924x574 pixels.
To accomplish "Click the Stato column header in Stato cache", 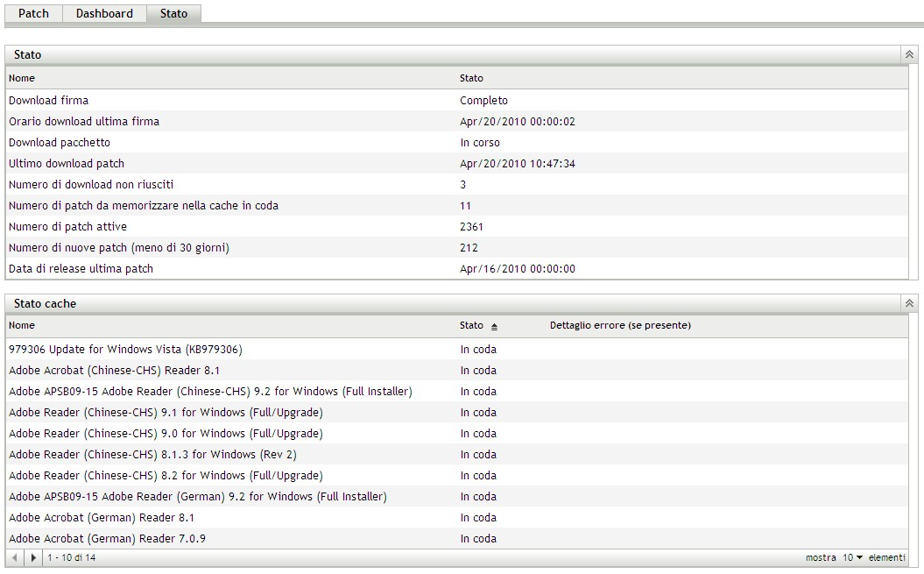I will coord(471,326).
